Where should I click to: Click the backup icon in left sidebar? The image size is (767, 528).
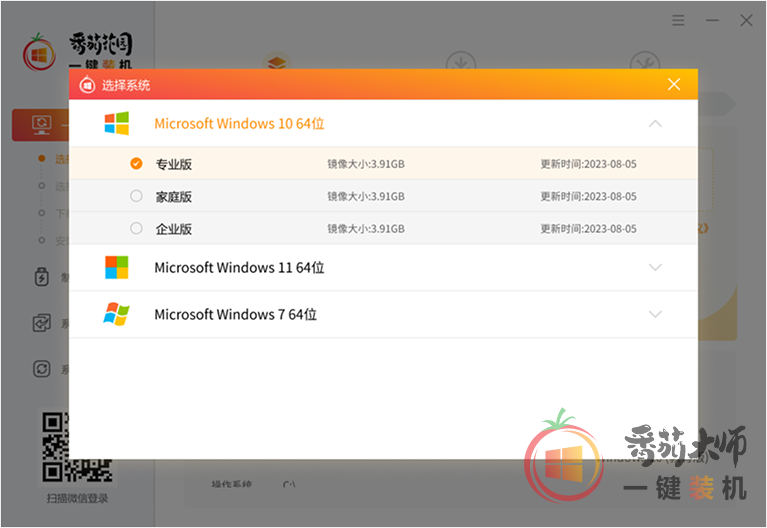[42, 323]
